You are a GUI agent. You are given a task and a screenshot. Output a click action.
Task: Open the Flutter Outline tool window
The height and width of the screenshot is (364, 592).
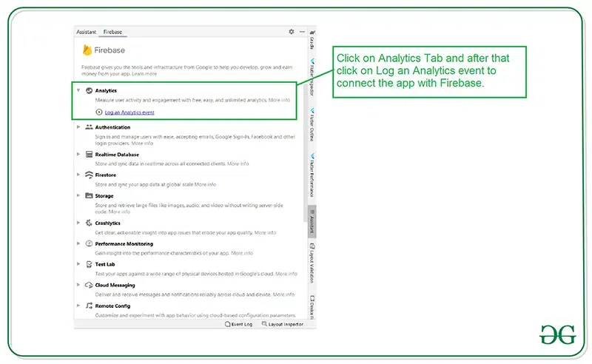pos(312,124)
